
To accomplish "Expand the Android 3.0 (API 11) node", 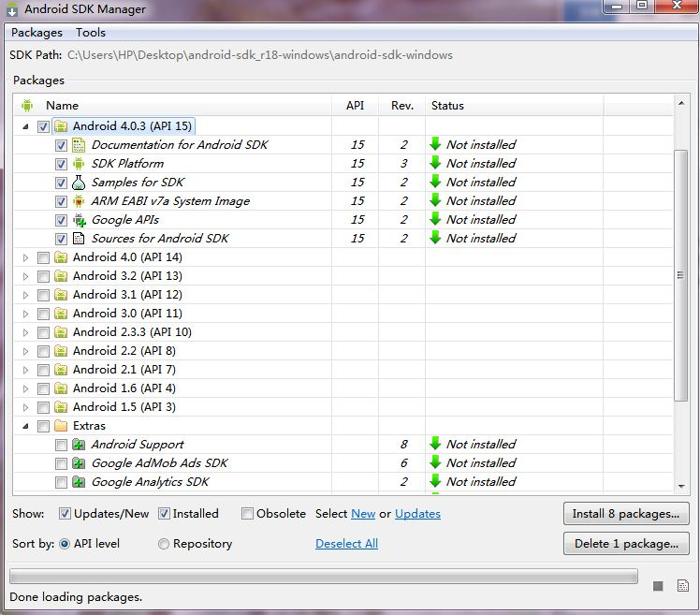I will [x=25, y=314].
